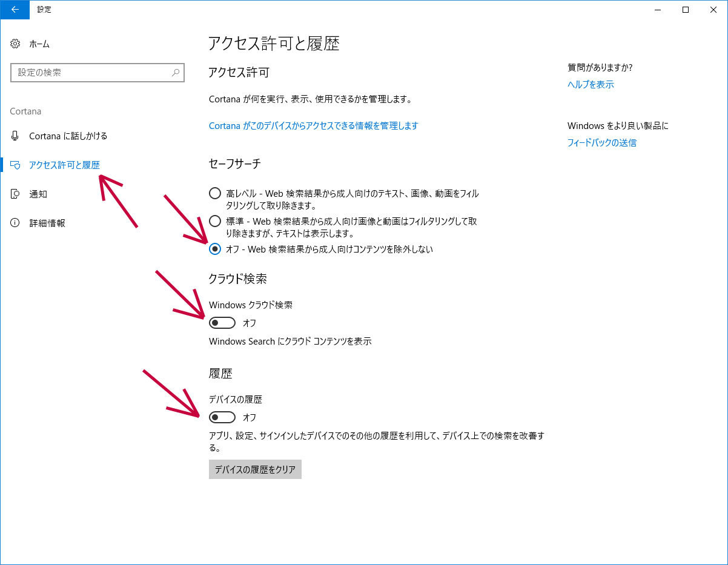Click the 設定 title bar text
Image resolution: width=728 pixels, height=565 pixels.
tap(44, 10)
